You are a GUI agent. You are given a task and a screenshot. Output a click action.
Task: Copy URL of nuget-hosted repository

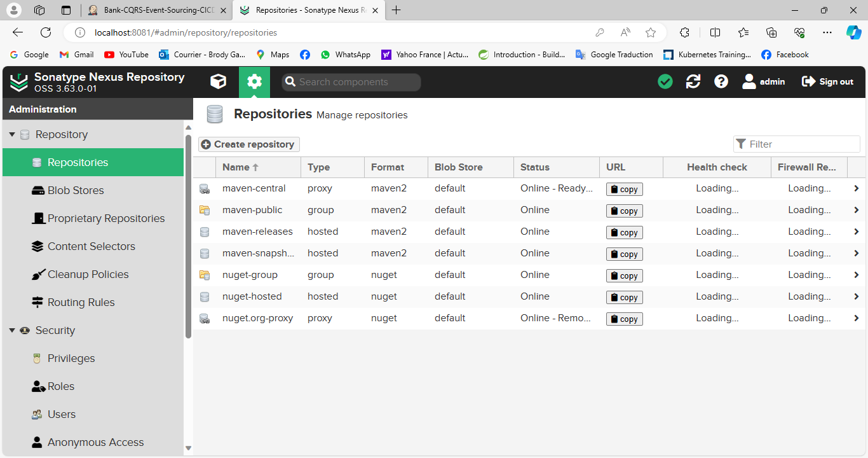tap(625, 297)
